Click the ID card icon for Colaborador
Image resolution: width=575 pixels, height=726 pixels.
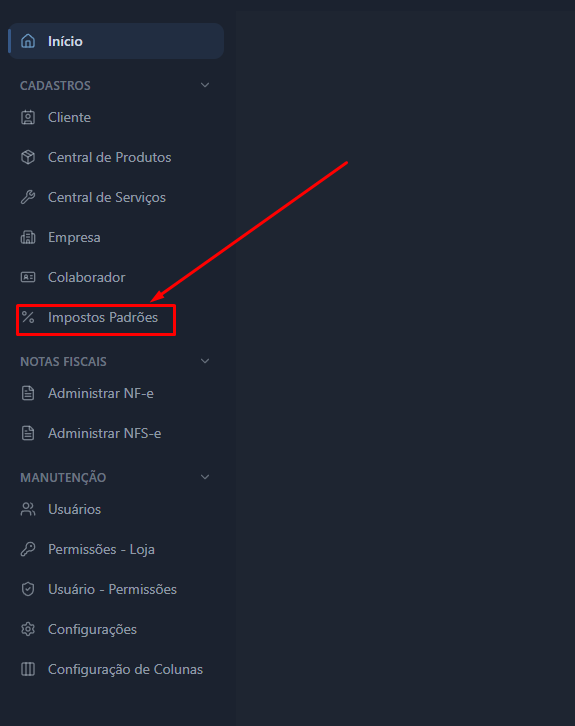point(28,277)
